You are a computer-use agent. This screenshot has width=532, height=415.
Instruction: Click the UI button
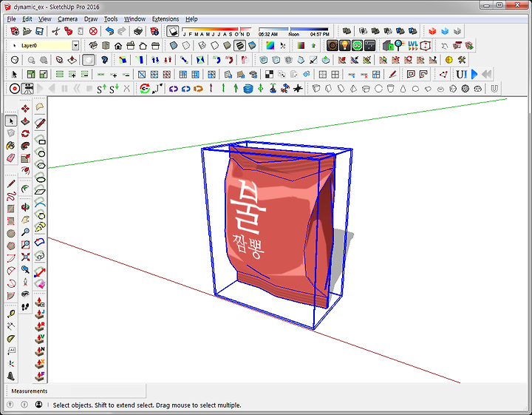(462, 75)
